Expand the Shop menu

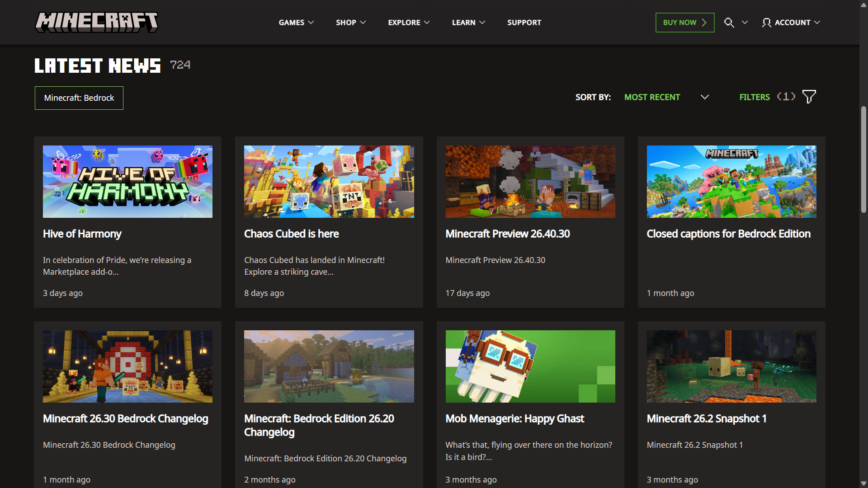351,23
